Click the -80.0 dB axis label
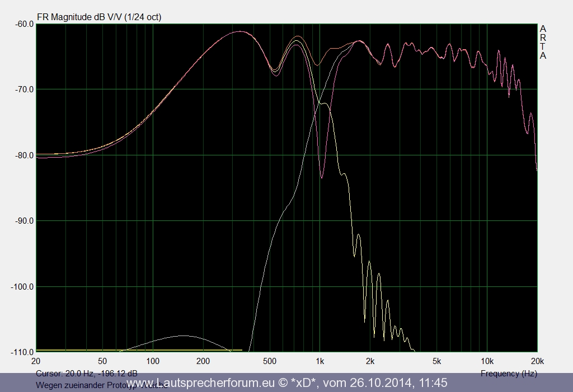 [23, 155]
